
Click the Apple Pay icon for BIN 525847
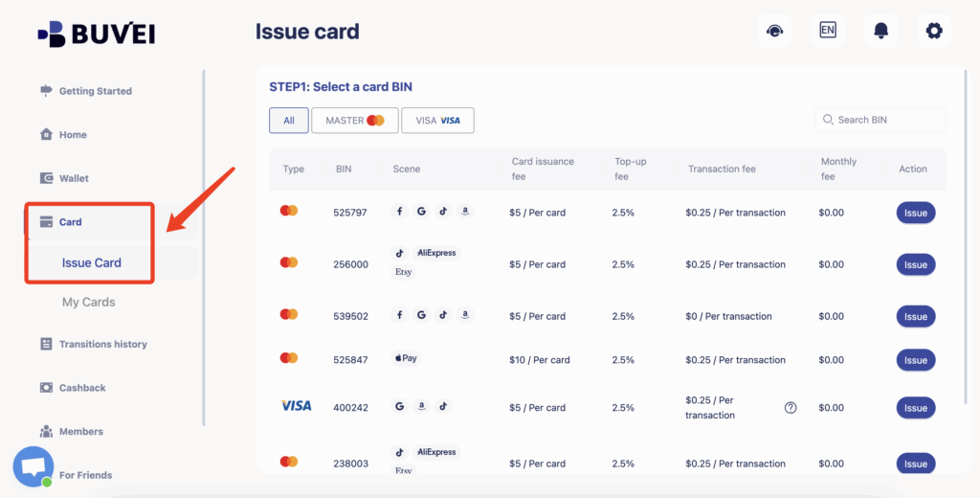coord(406,358)
